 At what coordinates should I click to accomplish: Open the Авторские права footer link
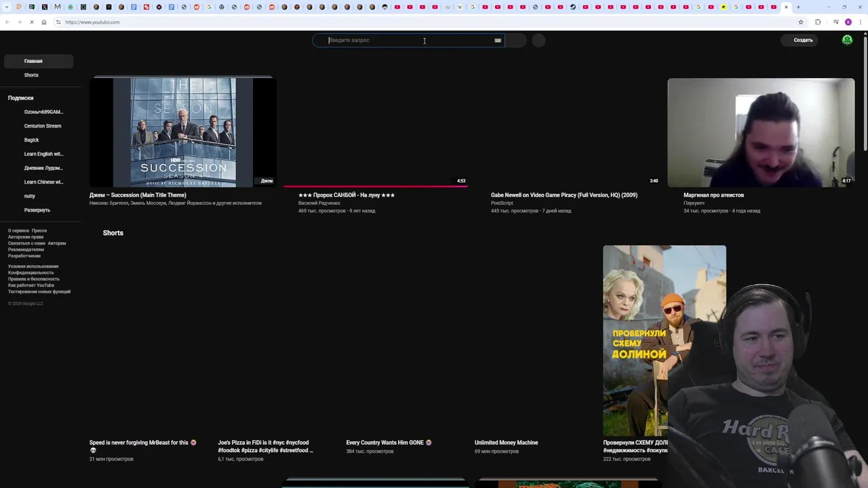[x=26, y=237]
